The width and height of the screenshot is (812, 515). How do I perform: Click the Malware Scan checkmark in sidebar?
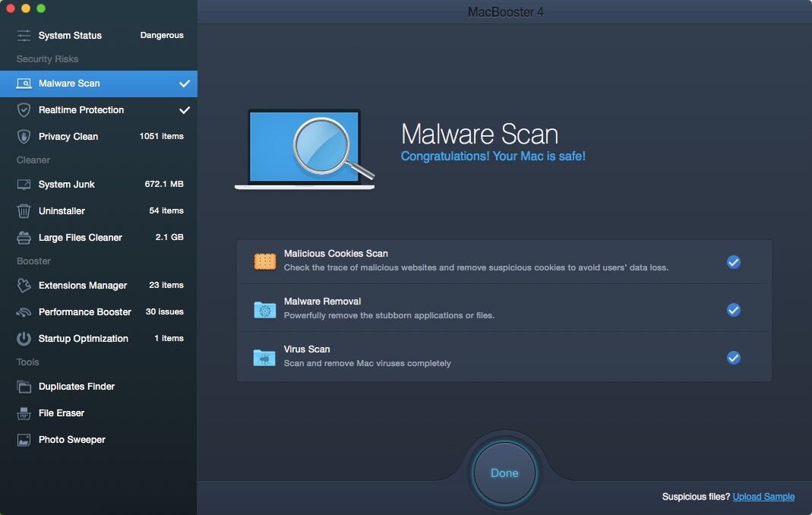click(185, 84)
